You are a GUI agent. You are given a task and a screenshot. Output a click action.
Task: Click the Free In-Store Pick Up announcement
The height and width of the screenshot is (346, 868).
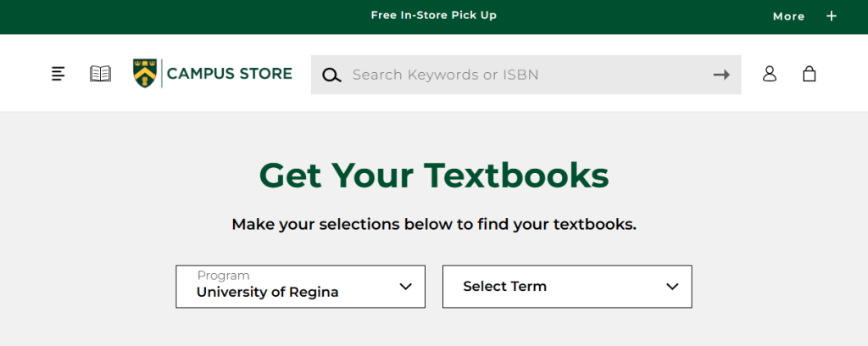[x=433, y=15]
